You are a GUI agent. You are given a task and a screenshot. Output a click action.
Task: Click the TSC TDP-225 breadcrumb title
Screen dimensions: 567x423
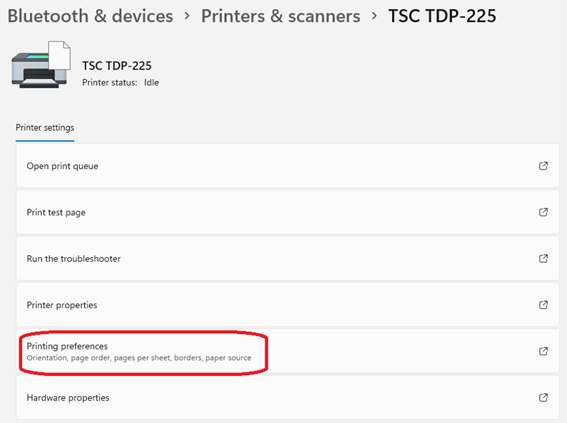(x=442, y=16)
